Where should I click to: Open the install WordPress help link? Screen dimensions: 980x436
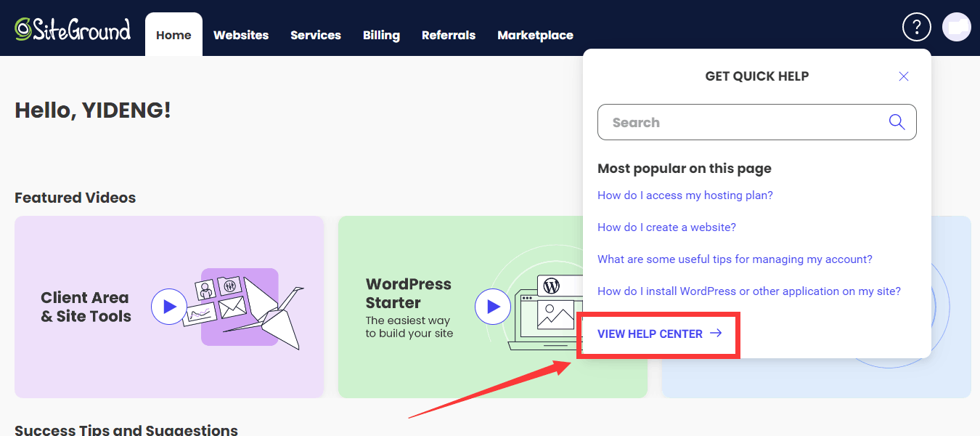click(x=748, y=291)
